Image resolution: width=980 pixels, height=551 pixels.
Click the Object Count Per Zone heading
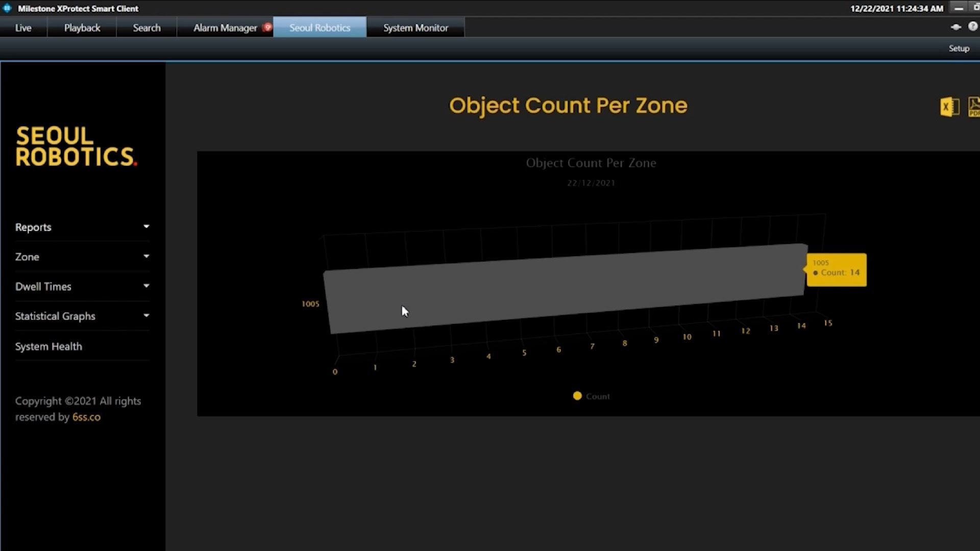pyautogui.click(x=568, y=106)
